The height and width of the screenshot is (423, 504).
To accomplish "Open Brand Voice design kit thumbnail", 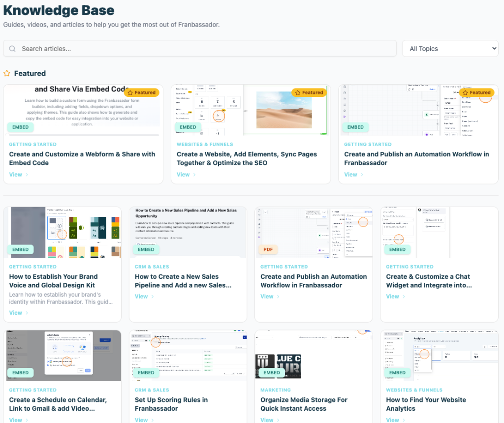I will (x=63, y=233).
